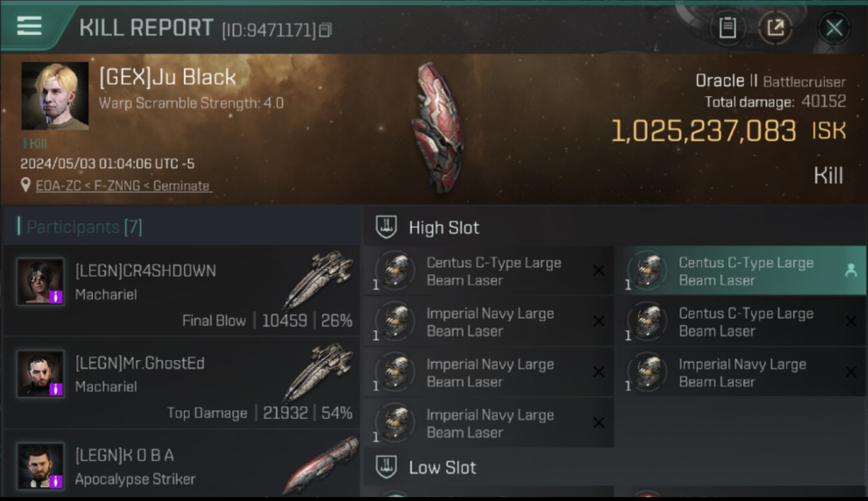868x501 pixels.
Task: Click the clipboard icon in header
Action: click(x=727, y=28)
